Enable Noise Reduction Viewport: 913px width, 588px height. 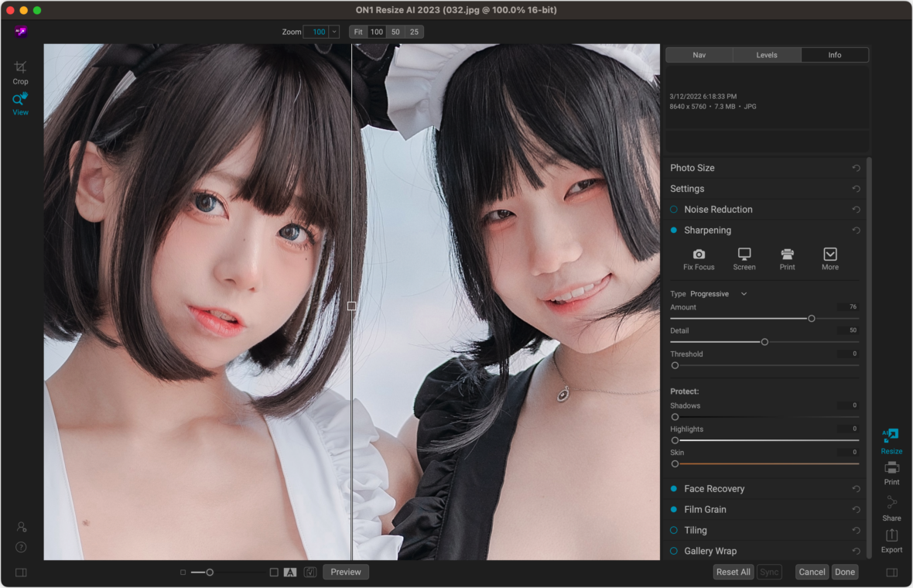pyautogui.click(x=674, y=209)
